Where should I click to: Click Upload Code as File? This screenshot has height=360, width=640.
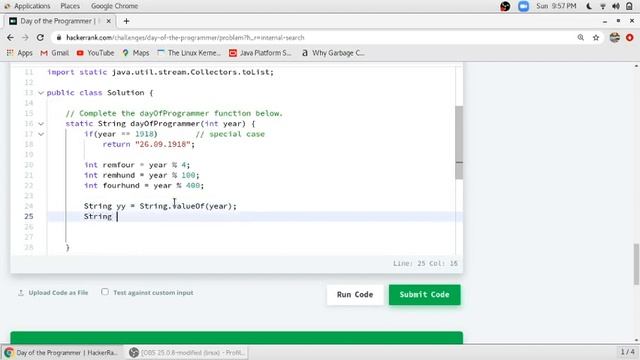coord(58,293)
